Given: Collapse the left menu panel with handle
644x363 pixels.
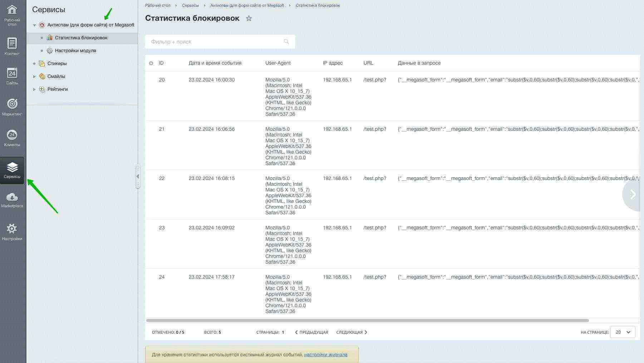Looking at the screenshot, I should pyautogui.click(x=138, y=176).
